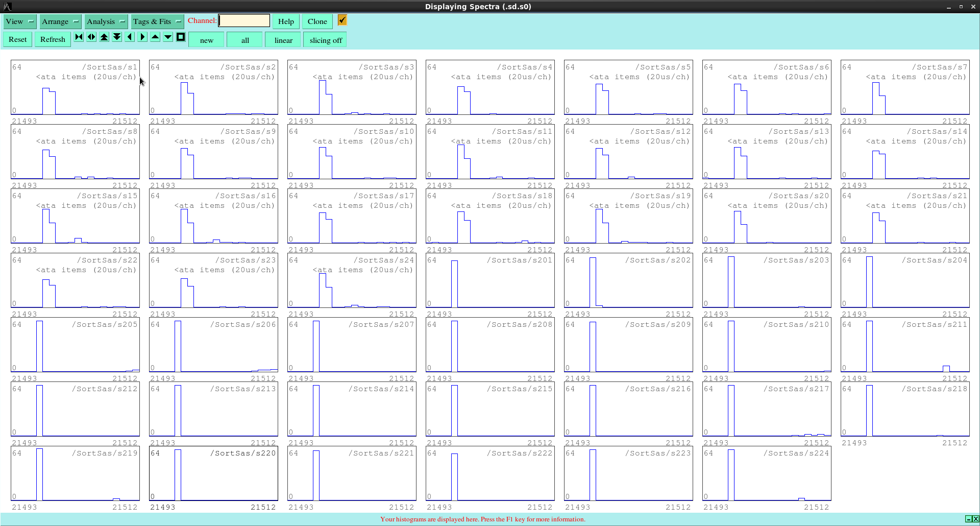Toggle the 'all' selection button
The width and height of the screenshot is (980, 526).
pos(245,40)
